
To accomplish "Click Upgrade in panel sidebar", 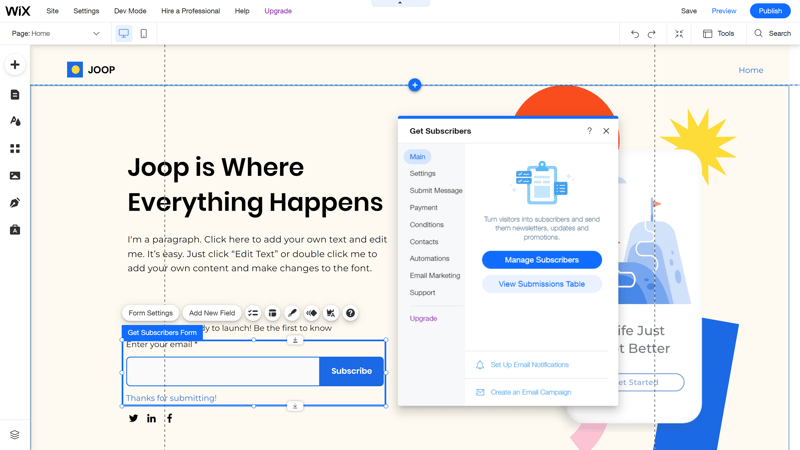I will coord(423,318).
